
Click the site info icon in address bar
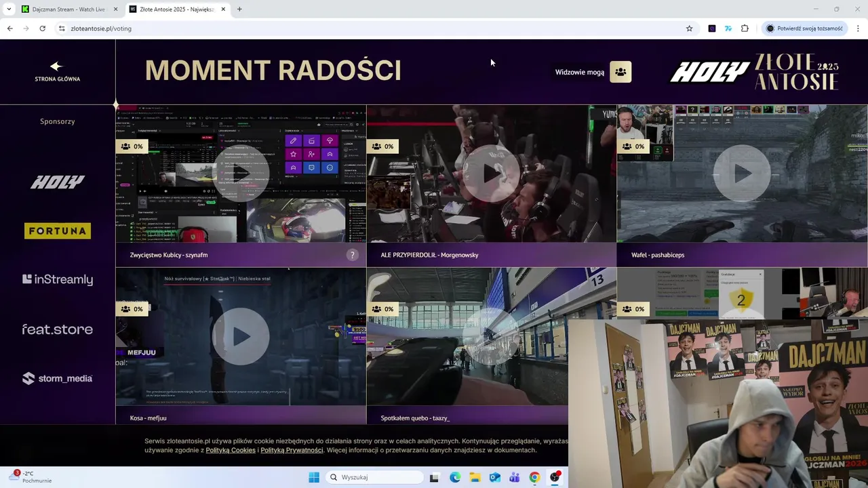(62, 28)
